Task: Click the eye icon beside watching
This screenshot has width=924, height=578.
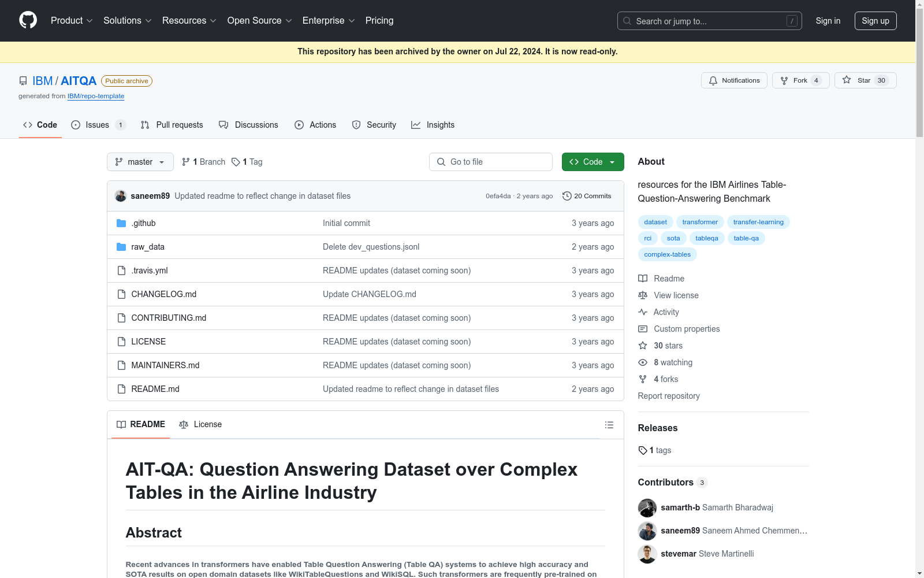Action: click(x=643, y=362)
